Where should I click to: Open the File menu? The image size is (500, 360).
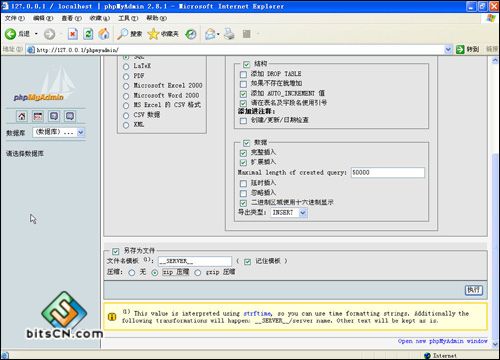click(x=15, y=18)
